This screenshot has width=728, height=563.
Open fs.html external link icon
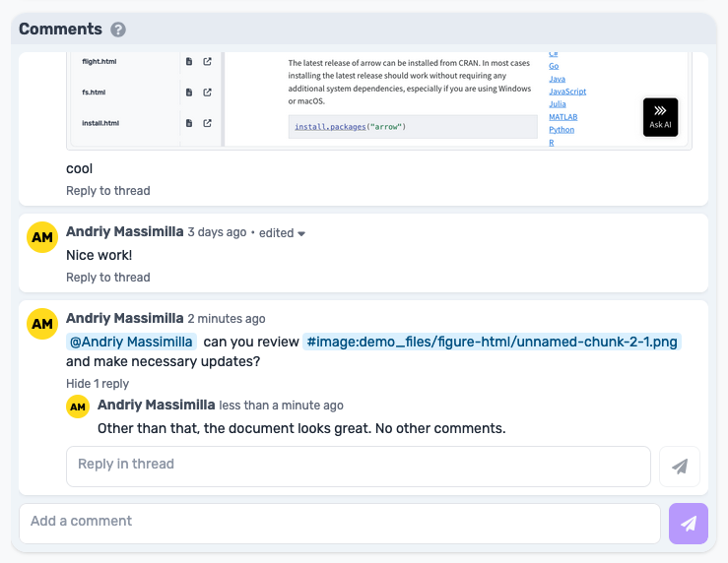207,93
